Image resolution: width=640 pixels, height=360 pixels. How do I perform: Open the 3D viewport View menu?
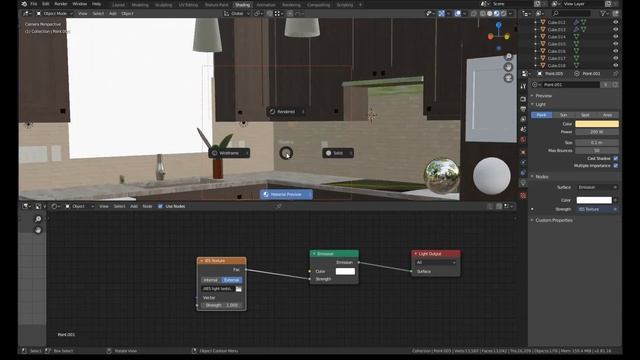click(x=82, y=13)
